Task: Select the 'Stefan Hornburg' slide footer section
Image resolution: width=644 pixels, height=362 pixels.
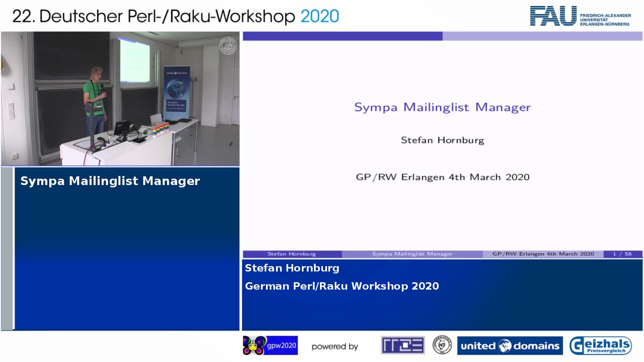Action: [292, 254]
